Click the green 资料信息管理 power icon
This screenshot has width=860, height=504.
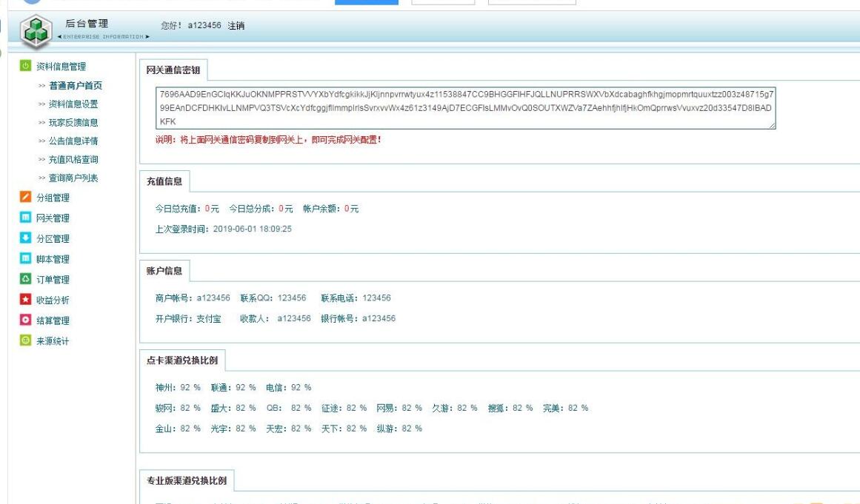(24, 67)
